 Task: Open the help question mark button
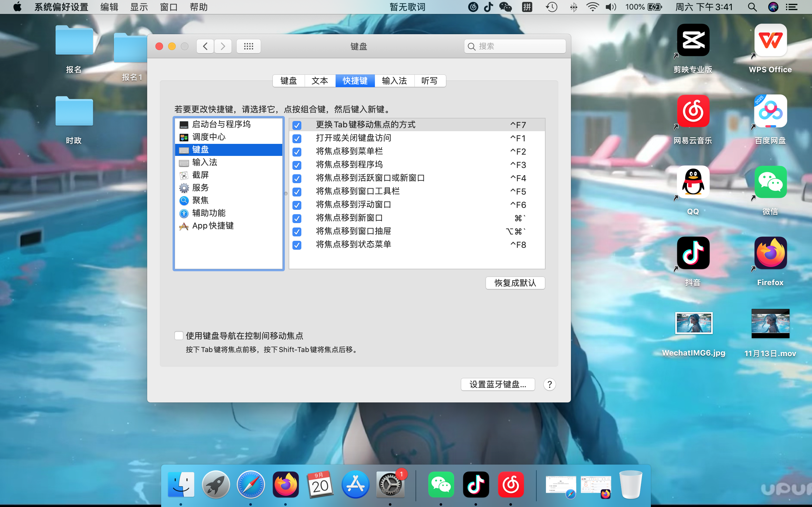click(x=549, y=384)
